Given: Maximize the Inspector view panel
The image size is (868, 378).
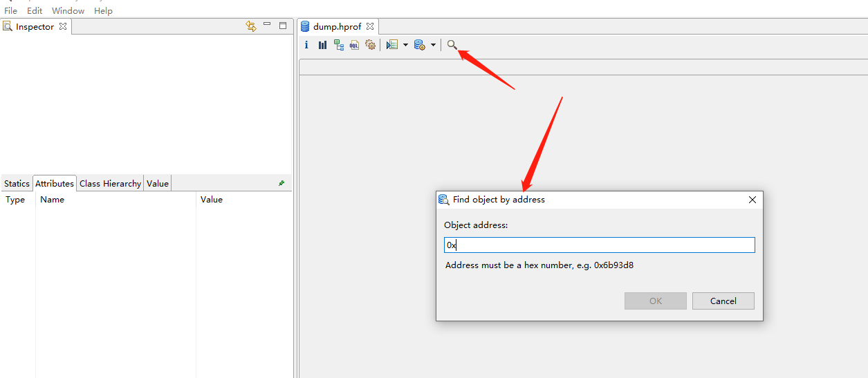Looking at the screenshot, I should click(x=283, y=26).
